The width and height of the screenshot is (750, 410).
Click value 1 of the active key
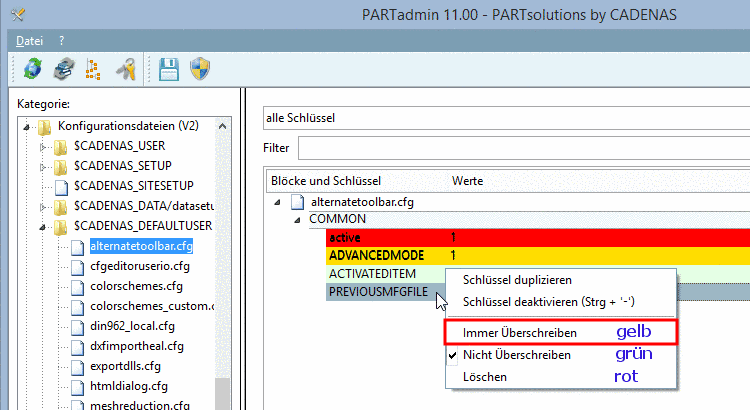453,238
